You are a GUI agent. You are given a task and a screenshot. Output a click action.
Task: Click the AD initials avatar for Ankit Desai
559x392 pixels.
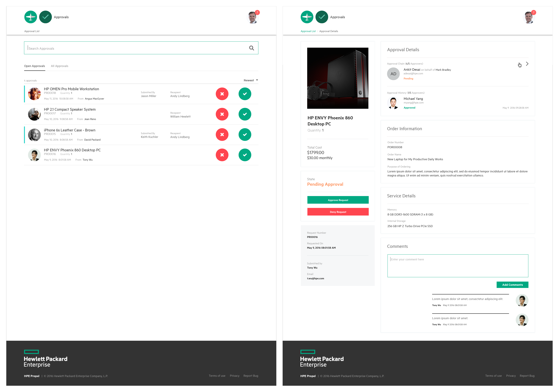click(x=393, y=74)
